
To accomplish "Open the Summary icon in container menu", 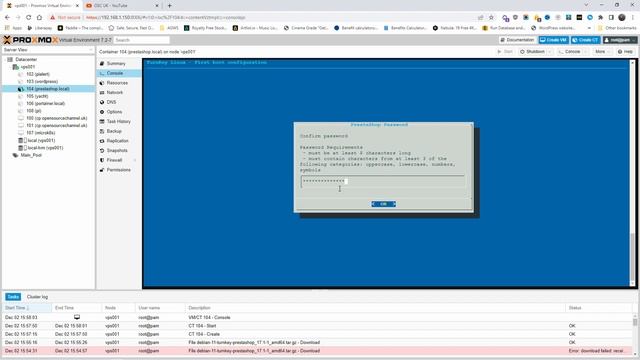I will point(102,64).
